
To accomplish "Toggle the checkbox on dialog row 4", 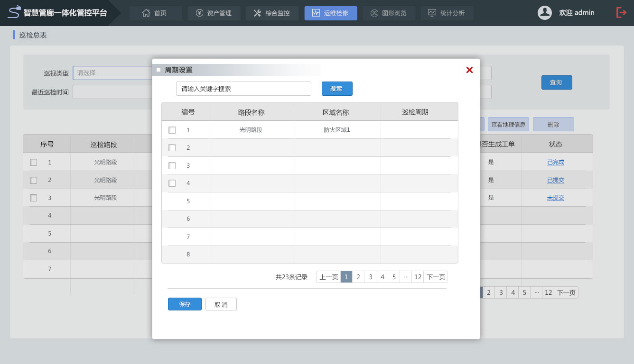I will 172,183.
